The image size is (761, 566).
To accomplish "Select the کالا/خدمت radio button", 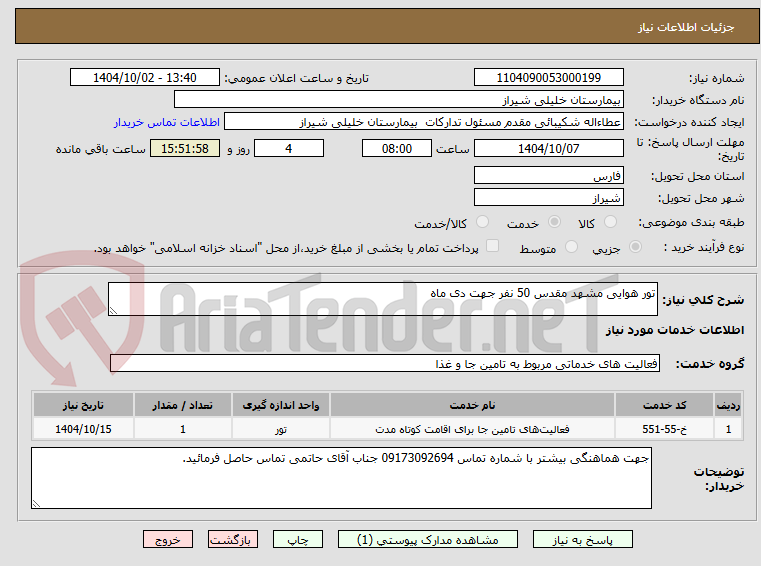I will (482, 222).
